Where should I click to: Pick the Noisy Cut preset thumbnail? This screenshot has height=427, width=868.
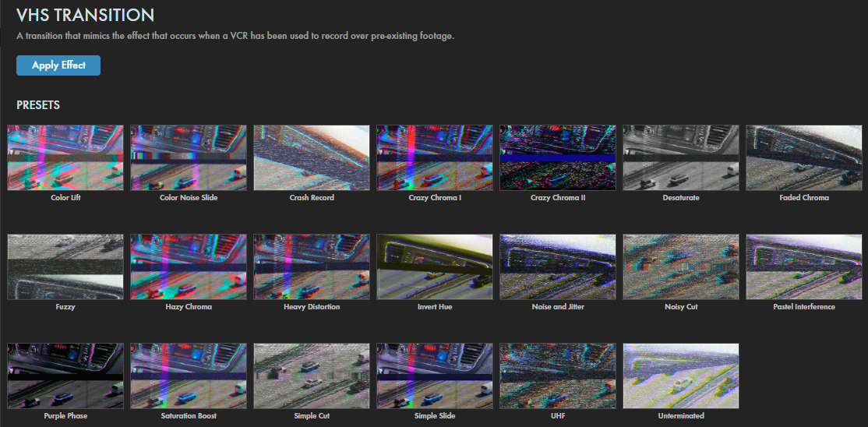[x=681, y=266]
